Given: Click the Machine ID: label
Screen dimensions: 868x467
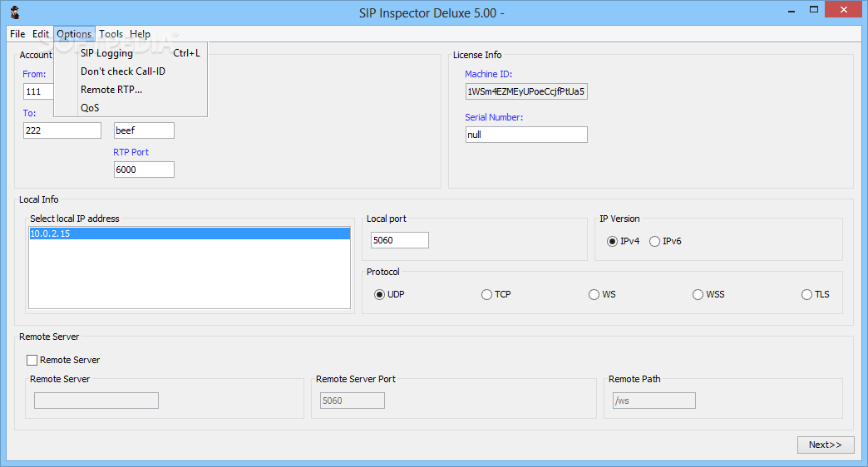Looking at the screenshot, I should [x=488, y=74].
